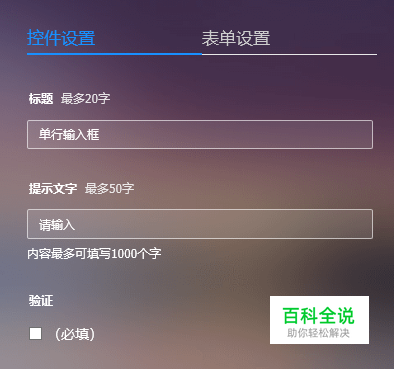This screenshot has height=369, width=394.
Task: Click the 最多50字 hint text
Action: 109,189
